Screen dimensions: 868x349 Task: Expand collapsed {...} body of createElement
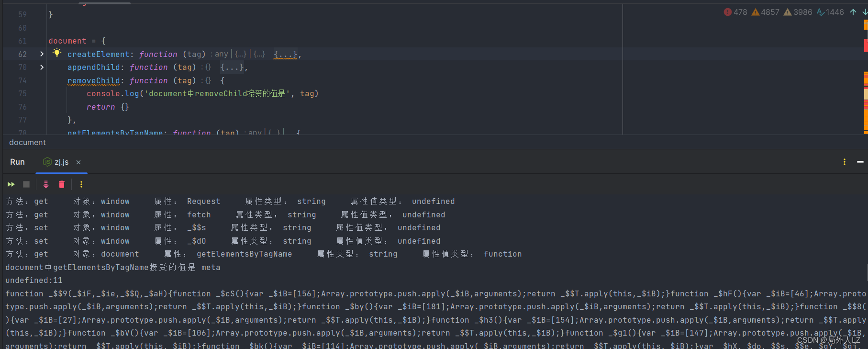[x=285, y=54]
